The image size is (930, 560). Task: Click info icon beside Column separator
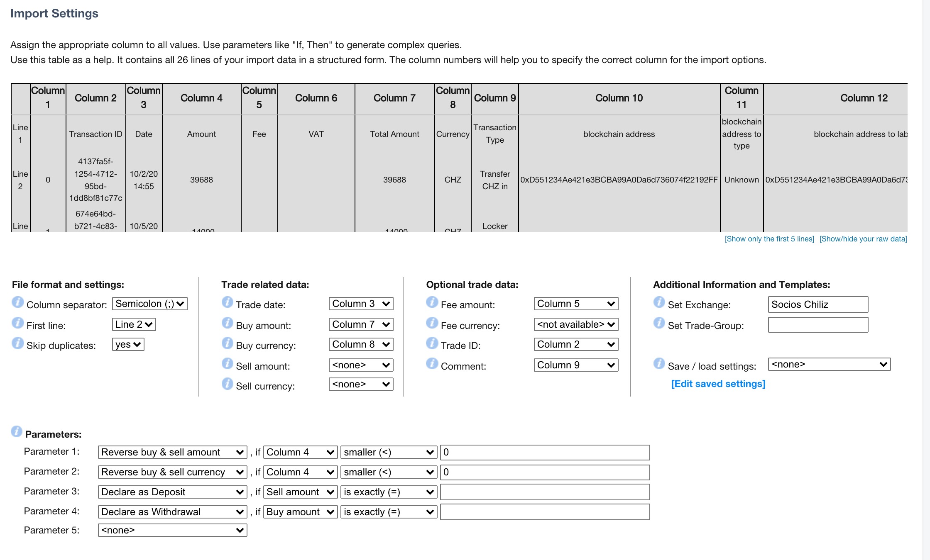pos(17,302)
